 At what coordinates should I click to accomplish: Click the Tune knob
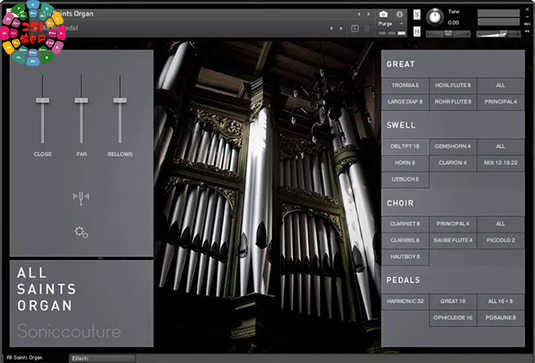(x=435, y=17)
